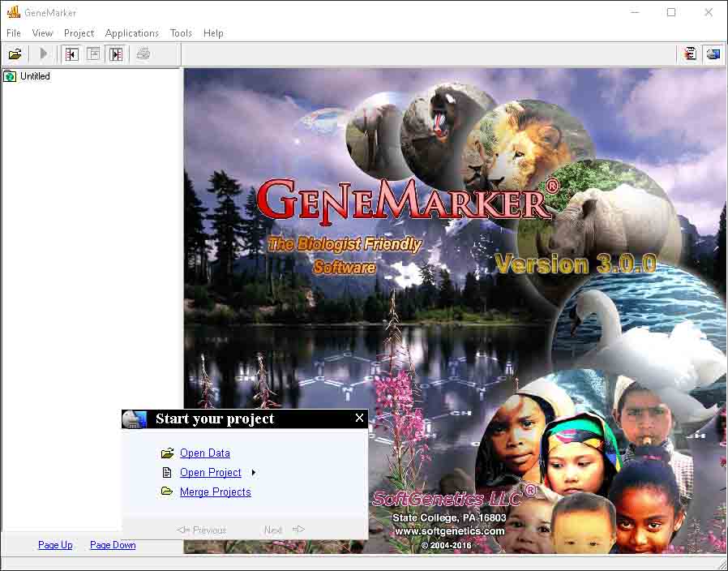Screen dimensions: 728x571
Task: Click the Print toolbar icon
Action: (143, 54)
